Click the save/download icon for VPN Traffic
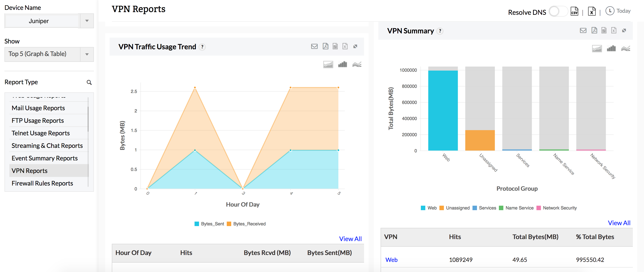Viewport: 644px width, 272px height. point(324,47)
